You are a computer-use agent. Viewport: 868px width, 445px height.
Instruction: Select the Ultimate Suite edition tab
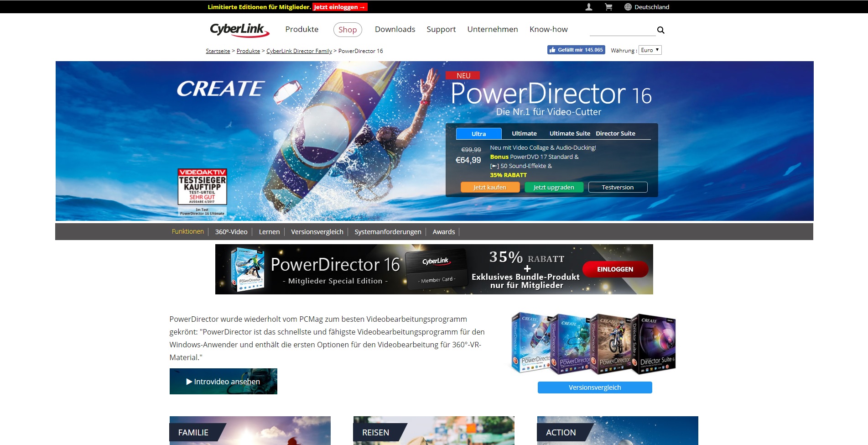[570, 133]
